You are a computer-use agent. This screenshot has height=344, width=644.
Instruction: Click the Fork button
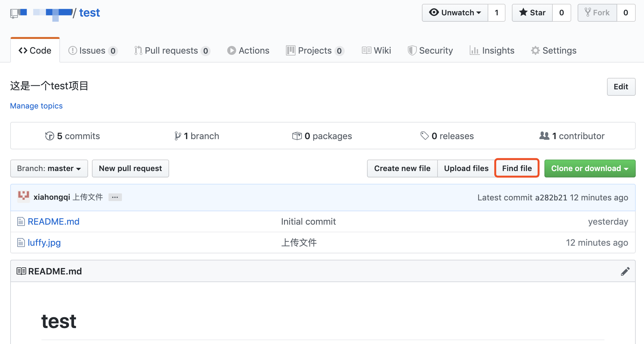pyautogui.click(x=597, y=13)
